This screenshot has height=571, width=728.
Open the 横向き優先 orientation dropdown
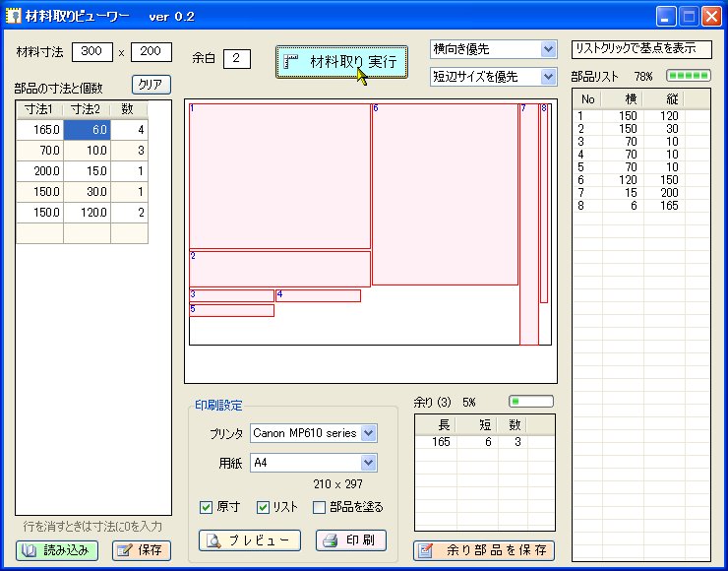point(548,49)
